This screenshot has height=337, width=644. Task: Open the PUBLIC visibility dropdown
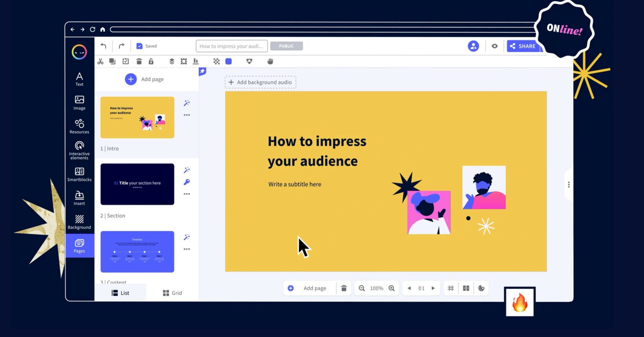[286, 46]
